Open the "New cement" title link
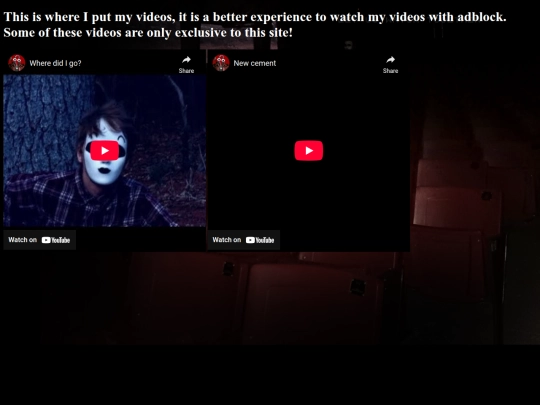Image resolution: width=540 pixels, height=405 pixels. (255, 63)
